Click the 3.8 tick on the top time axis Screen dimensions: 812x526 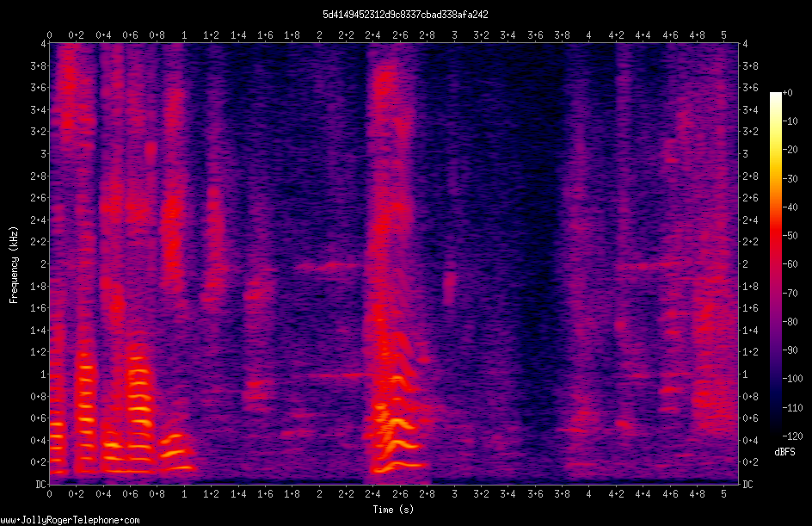point(562,35)
